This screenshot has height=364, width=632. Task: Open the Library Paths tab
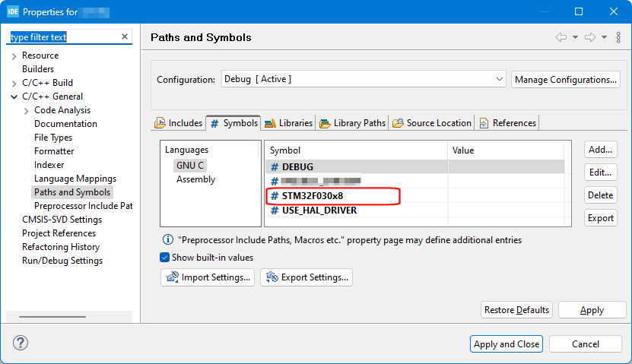coord(353,122)
